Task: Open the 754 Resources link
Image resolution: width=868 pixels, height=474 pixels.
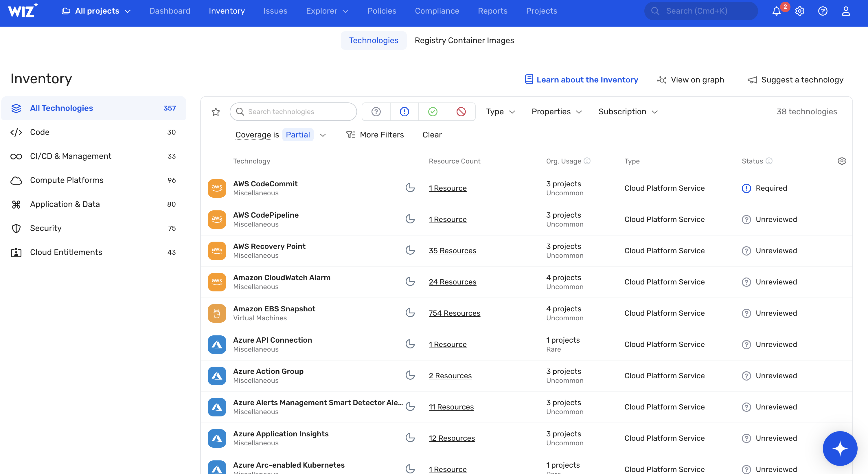Action: pyautogui.click(x=454, y=313)
